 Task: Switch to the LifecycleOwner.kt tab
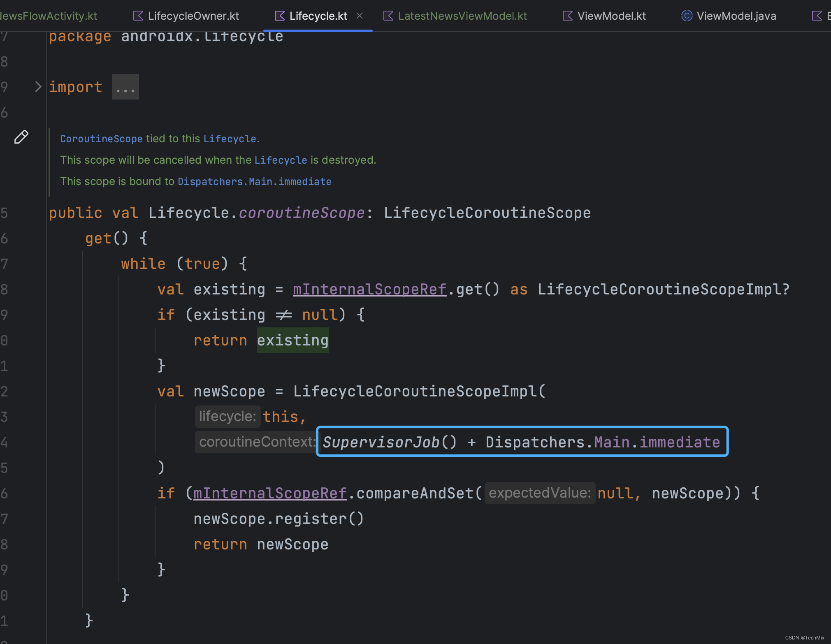[186, 16]
